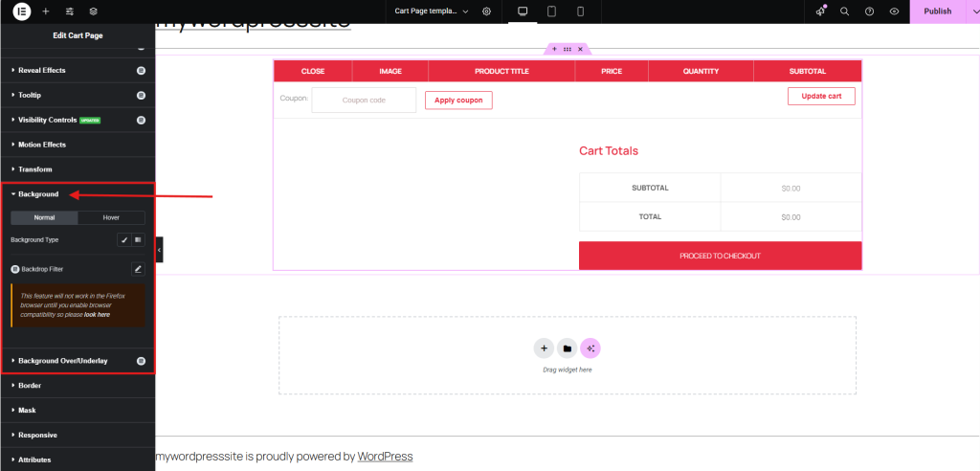Add element using top bar plus icon
The image size is (980, 471).
point(46,11)
